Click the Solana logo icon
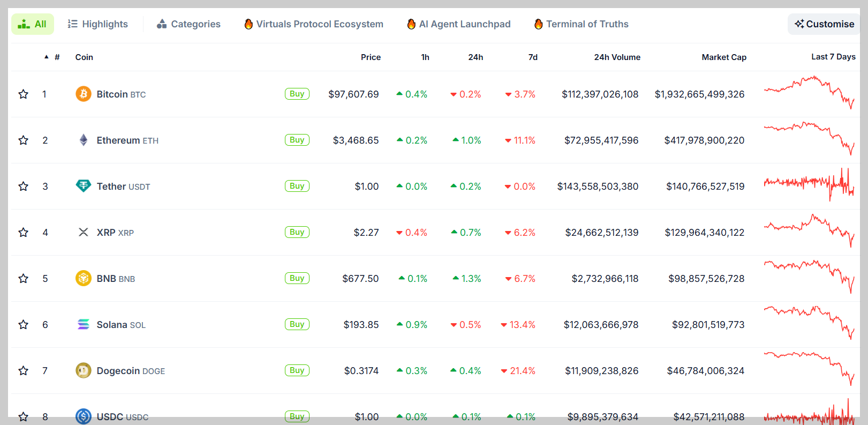The width and height of the screenshot is (868, 425). click(x=84, y=325)
